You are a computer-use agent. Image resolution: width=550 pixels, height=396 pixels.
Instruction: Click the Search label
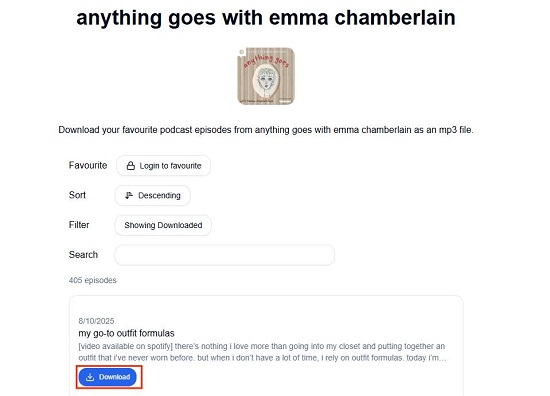click(83, 255)
